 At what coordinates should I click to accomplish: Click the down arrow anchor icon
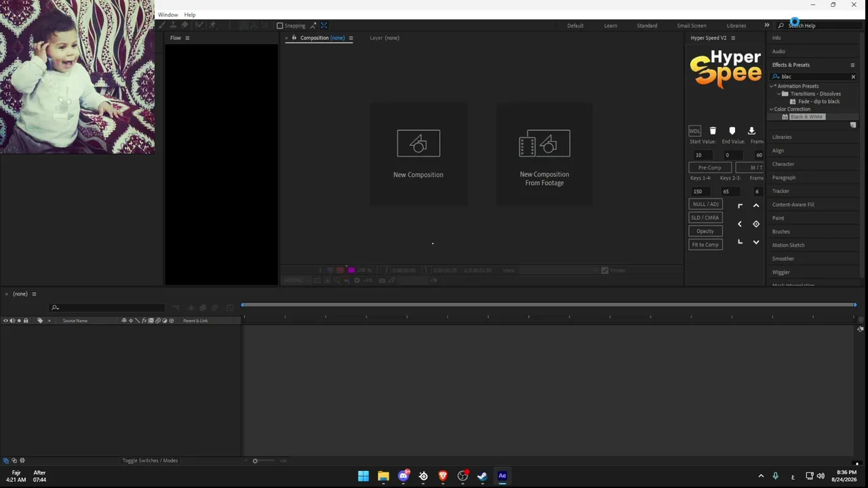point(756,242)
